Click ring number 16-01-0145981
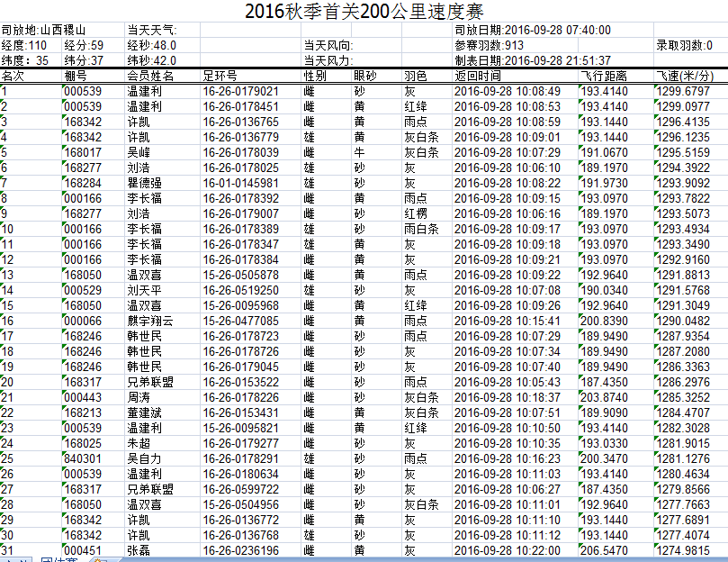728x562 pixels. click(240, 183)
